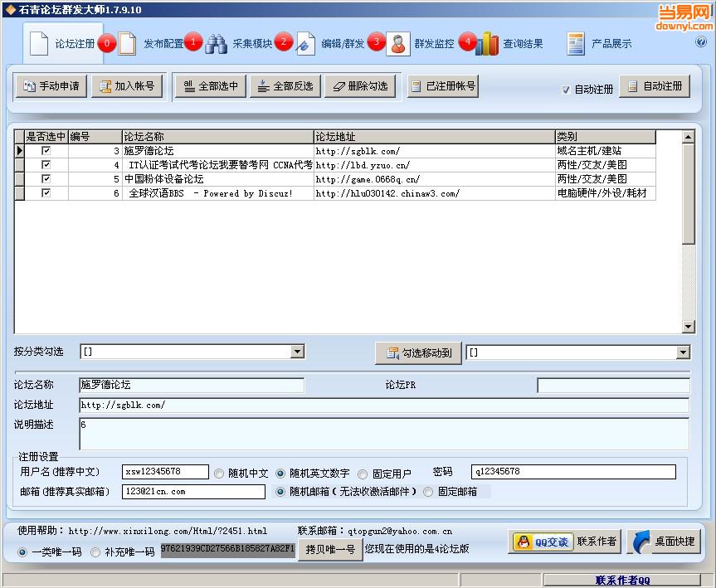This screenshot has height=588, width=716.
Task: Click the 查询结果 chart icon
Action: point(487,42)
